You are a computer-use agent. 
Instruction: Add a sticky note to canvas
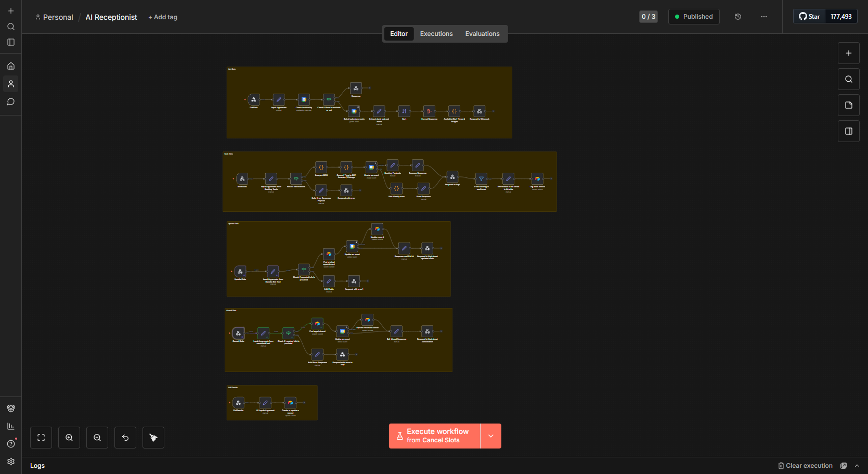pos(848,105)
